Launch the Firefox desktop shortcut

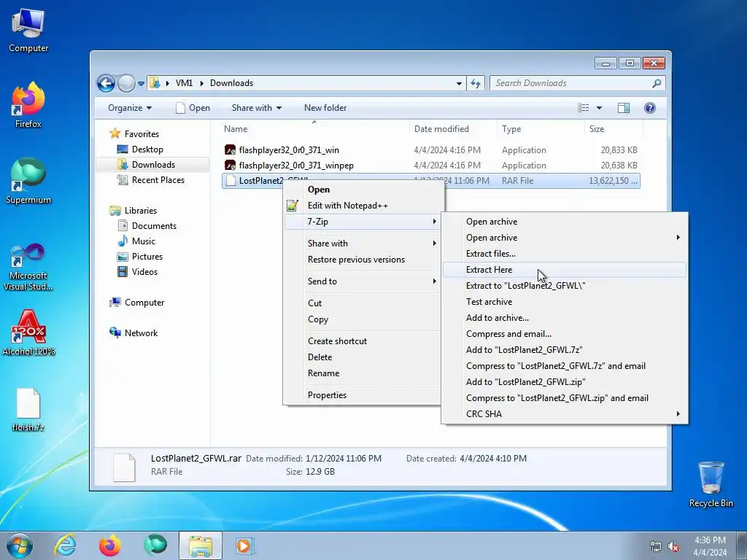(x=28, y=105)
